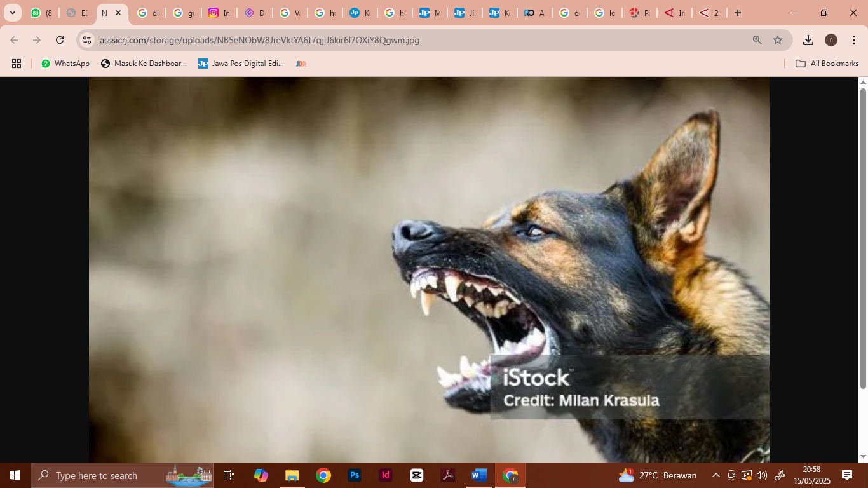Open the first Chrome taskbar icon
This screenshot has width=868, height=488.
(323, 475)
